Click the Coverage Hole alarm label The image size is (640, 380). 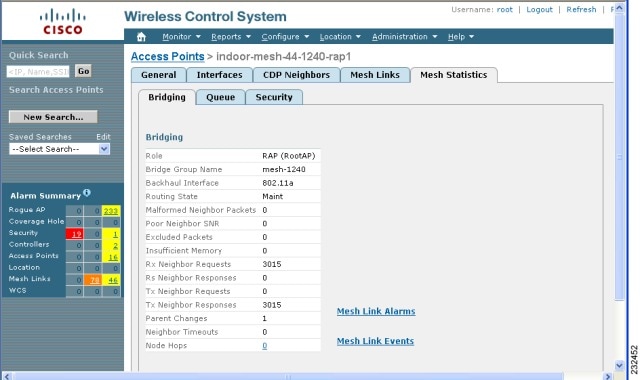[36, 221]
